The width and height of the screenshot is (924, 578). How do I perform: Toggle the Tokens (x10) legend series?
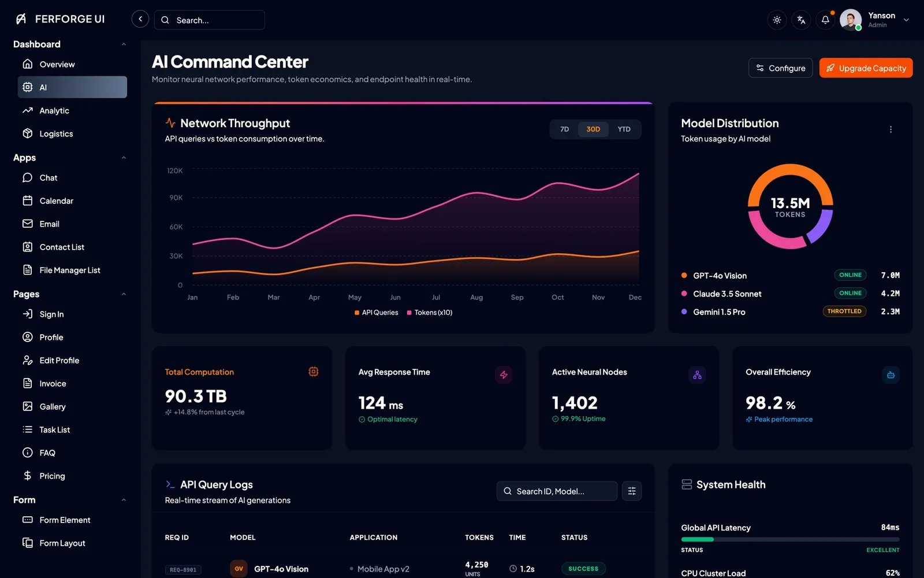(x=430, y=313)
